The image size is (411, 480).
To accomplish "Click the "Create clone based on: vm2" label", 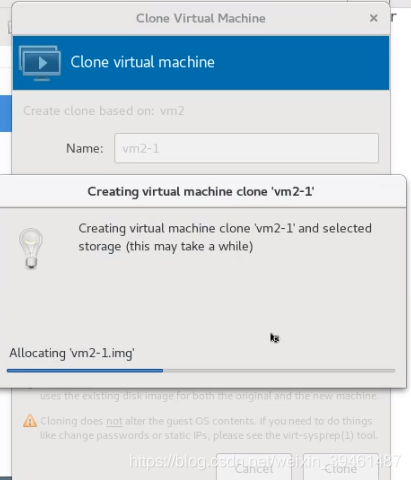I will pyautogui.click(x=104, y=111).
